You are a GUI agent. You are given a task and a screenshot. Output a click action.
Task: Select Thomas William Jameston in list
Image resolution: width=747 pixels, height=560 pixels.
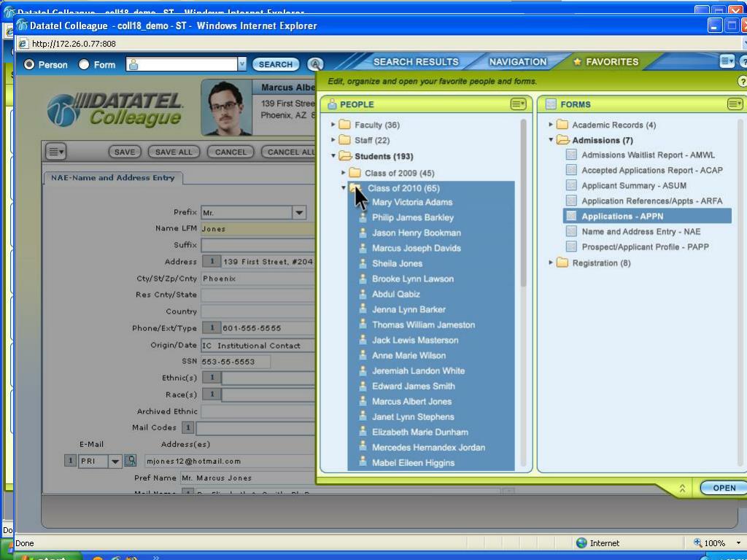click(423, 324)
